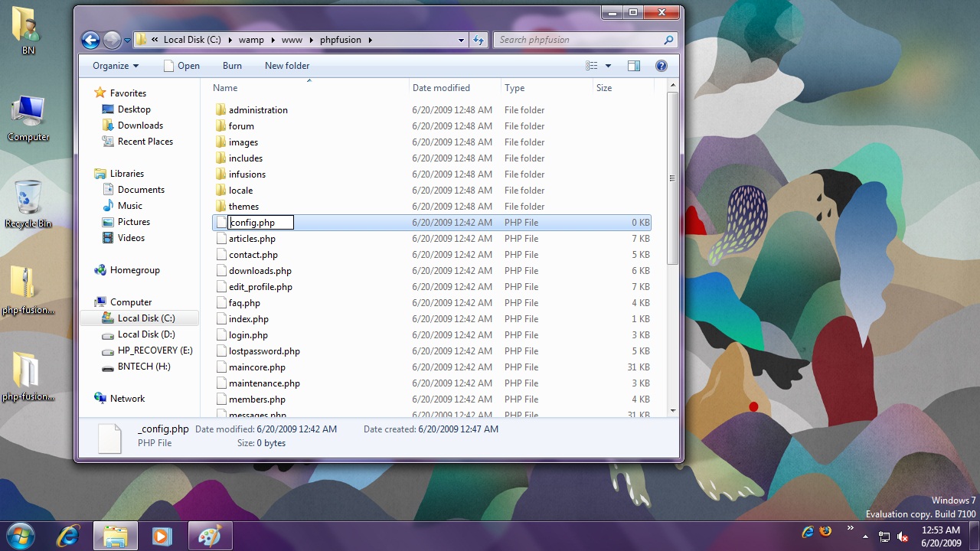Toggle the preview pane icon
Image resolution: width=980 pixels, height=551 pixels.
(634, 66)
